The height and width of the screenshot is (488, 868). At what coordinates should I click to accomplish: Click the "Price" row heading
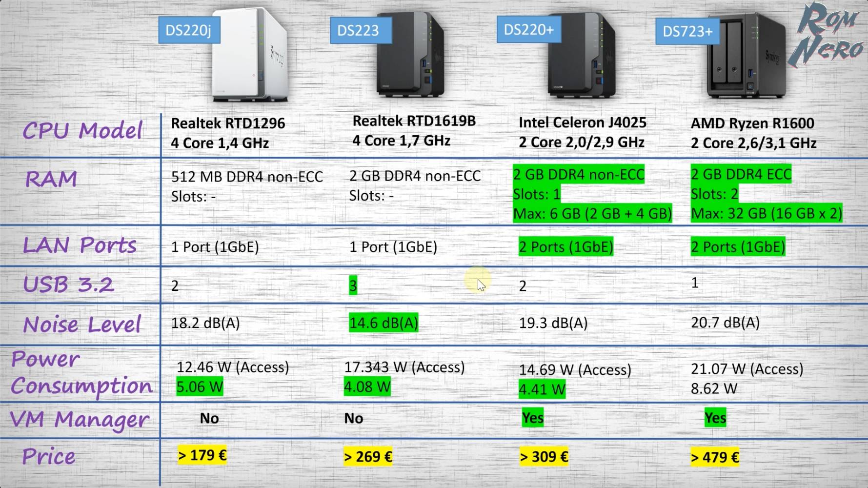click(49, 457)
